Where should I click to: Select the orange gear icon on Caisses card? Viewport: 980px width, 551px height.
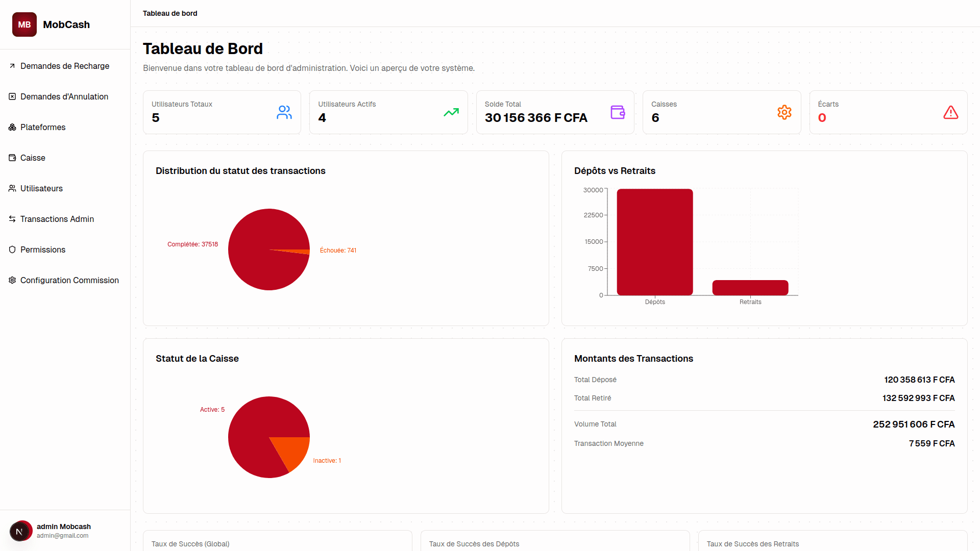[785, 112]
